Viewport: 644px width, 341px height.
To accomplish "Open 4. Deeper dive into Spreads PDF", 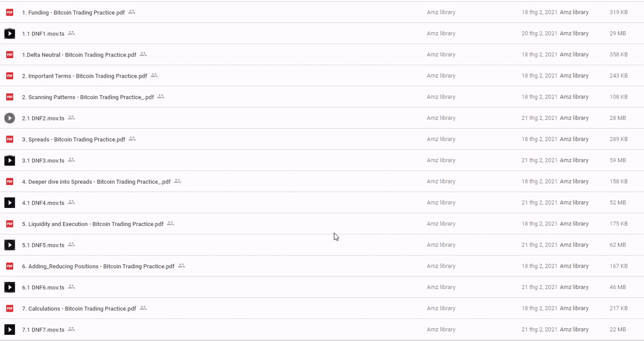I will point(96,182).
